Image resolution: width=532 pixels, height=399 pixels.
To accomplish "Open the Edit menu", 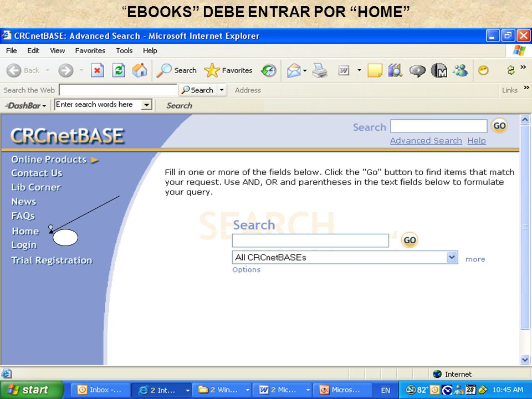I will 33,50.
